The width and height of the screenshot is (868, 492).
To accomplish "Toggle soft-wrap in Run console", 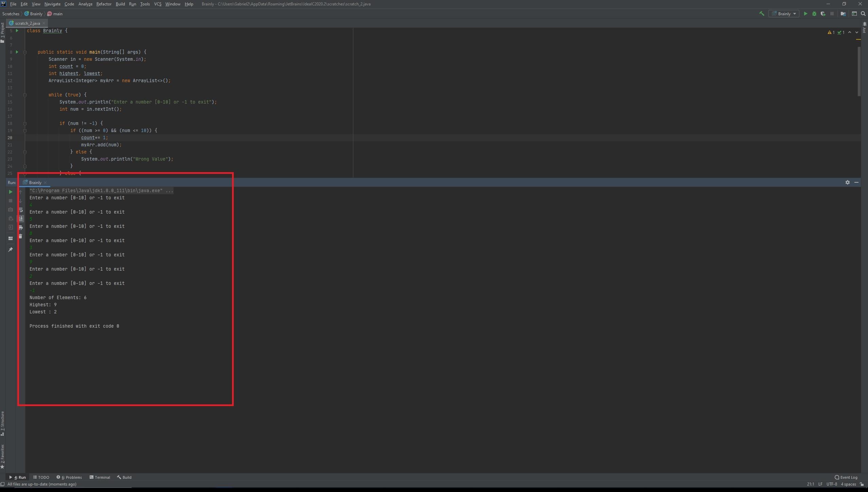I will (x=20, y=209).
